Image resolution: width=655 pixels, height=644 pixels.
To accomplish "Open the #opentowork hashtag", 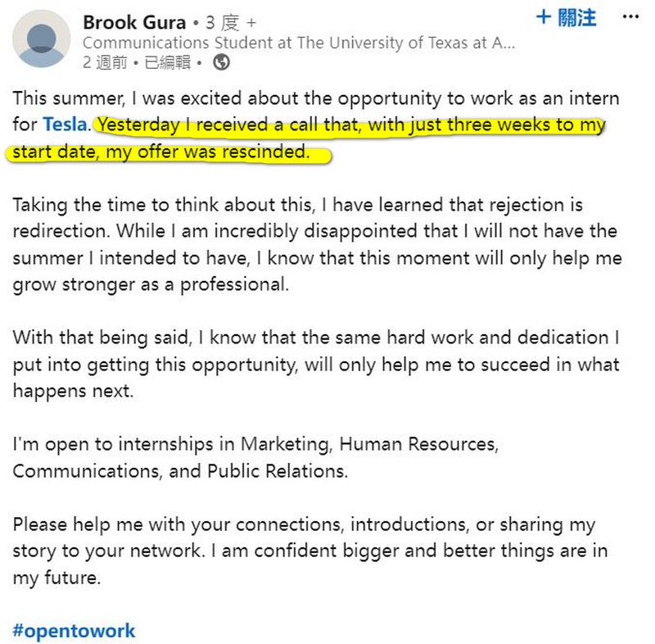I will 74,630.
